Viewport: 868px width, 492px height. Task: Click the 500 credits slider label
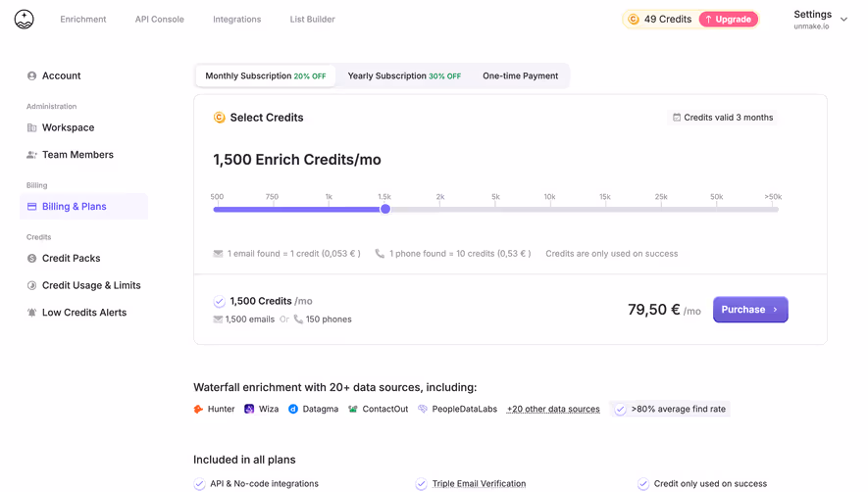217,197
